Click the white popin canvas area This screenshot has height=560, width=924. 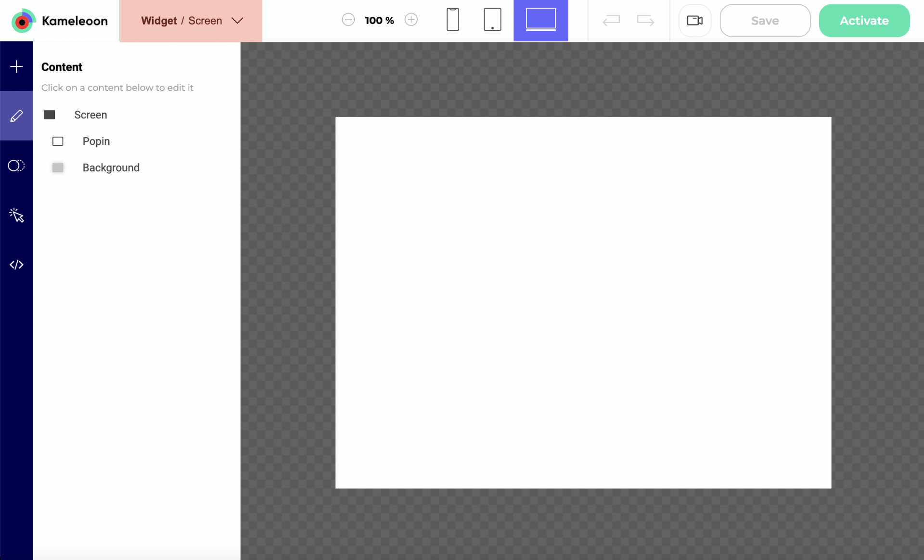[583, 303]
